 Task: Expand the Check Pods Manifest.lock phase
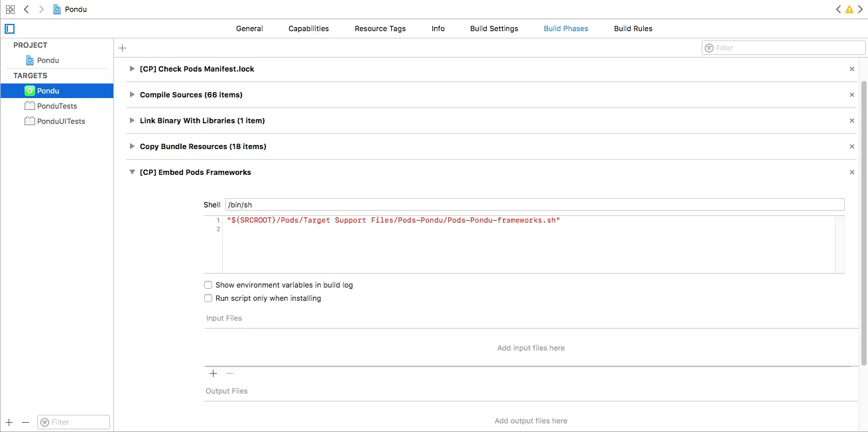click(x=133, y=69)
